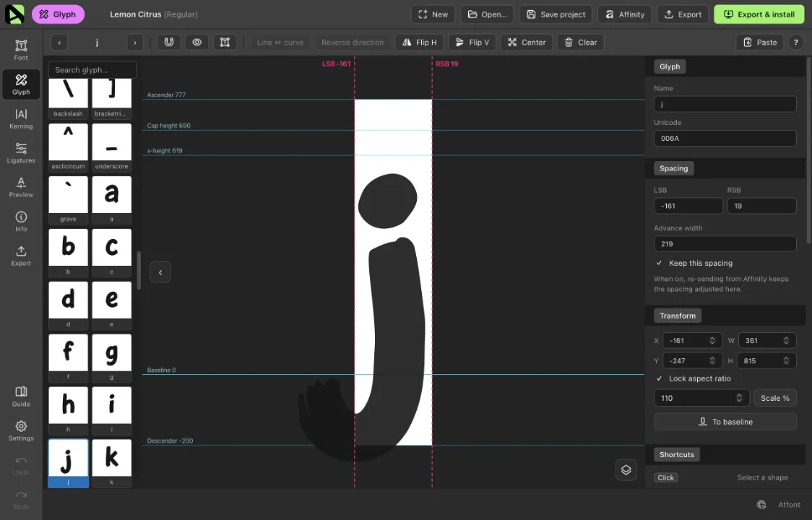This screenshot has width=812, height=520.
Task: Click the Y position stepper arrows
Action: click(x=712, y=360)
